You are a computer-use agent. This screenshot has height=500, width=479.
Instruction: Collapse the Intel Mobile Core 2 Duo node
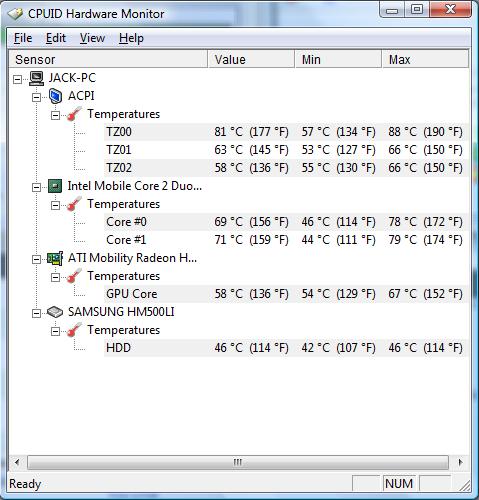pos(36,187)
